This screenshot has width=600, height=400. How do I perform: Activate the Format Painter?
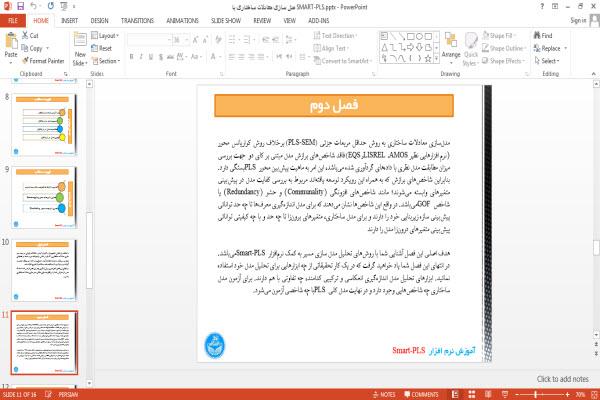coord(43,61)
